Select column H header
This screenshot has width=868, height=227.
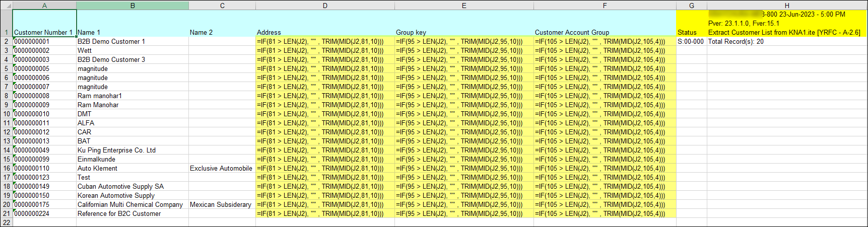[787, 6]
